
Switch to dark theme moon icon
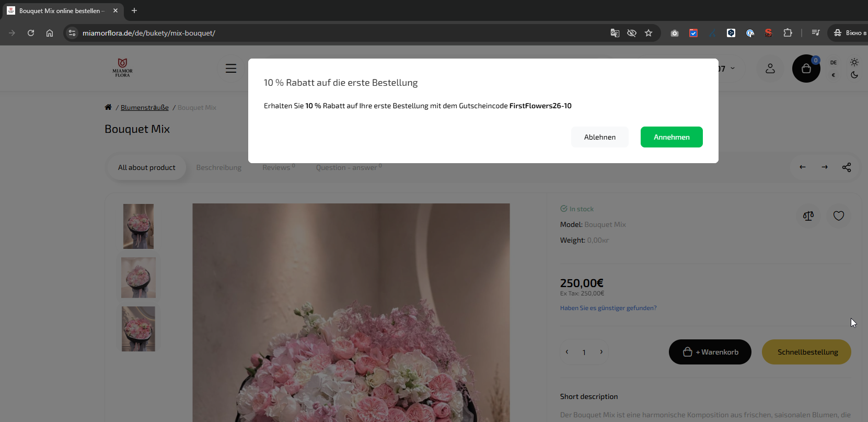pos(854,75)
